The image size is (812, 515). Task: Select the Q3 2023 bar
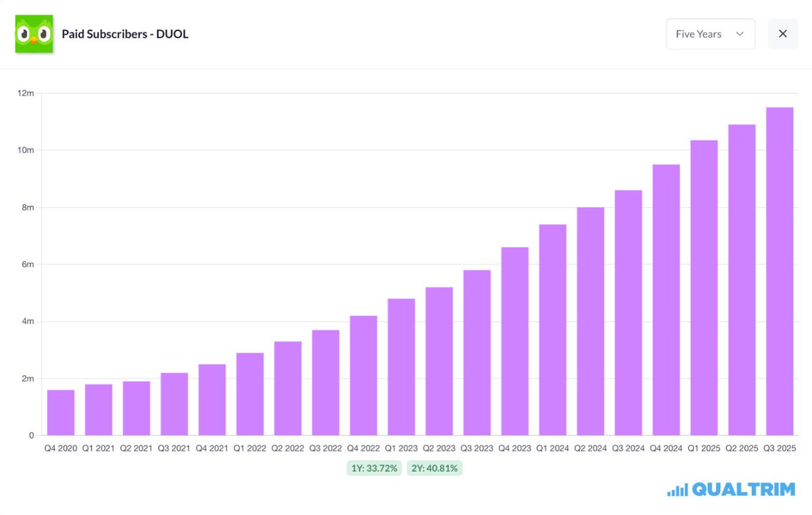[477, 353]
